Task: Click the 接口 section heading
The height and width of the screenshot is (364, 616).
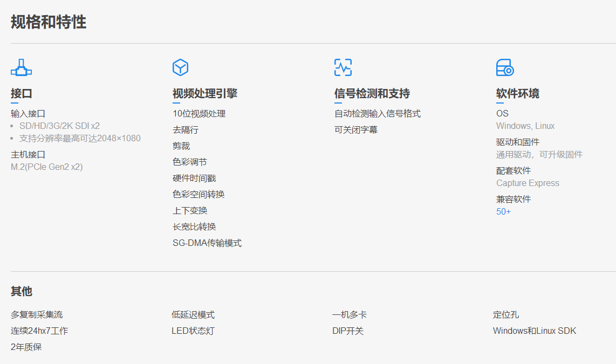Action: click(x=21, y=93)
